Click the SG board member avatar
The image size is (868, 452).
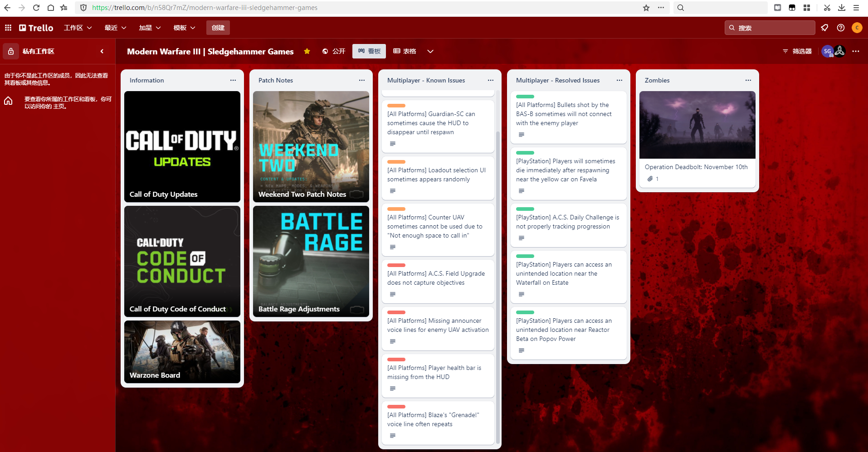(x=828, y=51)
